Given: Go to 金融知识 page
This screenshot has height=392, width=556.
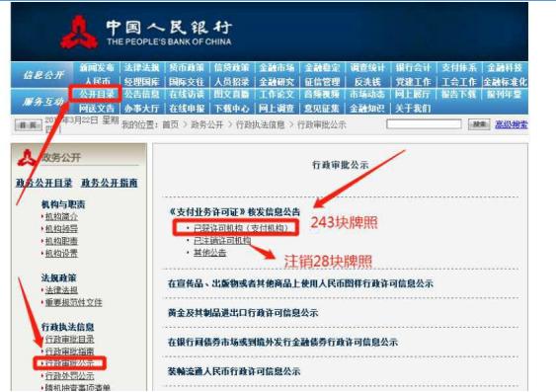Looking at the screenshot, I should [x=367, y=108].
